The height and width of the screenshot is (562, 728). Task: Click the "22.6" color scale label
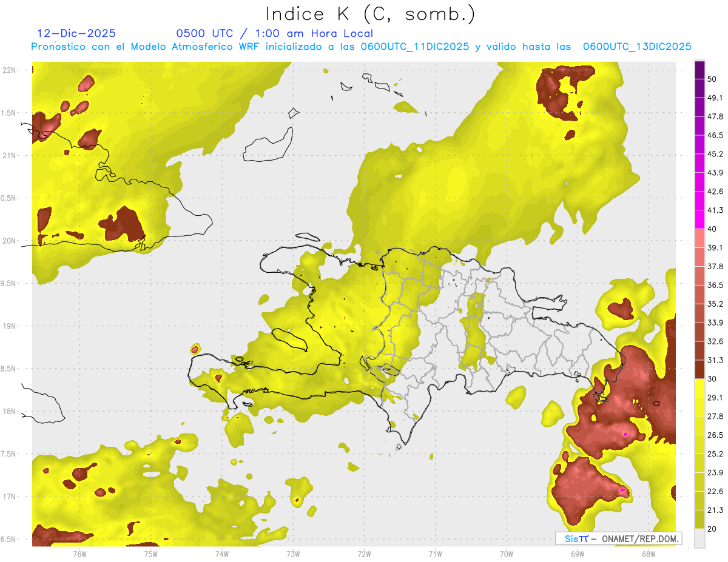tap(715, 491)
